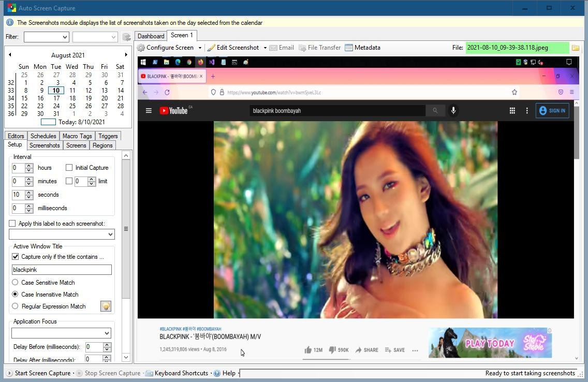Go to next month in calendar
The height and width of the screenshot is (382, 588).
(126, 55)
